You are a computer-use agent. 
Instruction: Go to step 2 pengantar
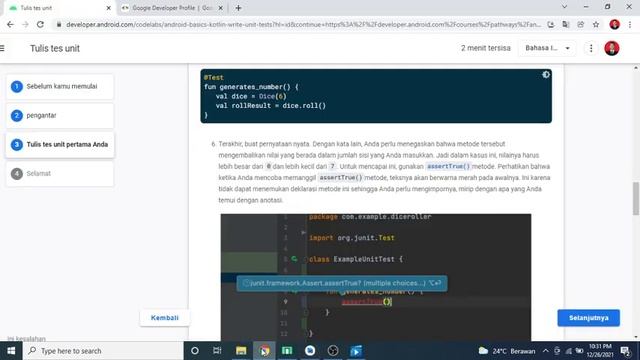[60, 116]
